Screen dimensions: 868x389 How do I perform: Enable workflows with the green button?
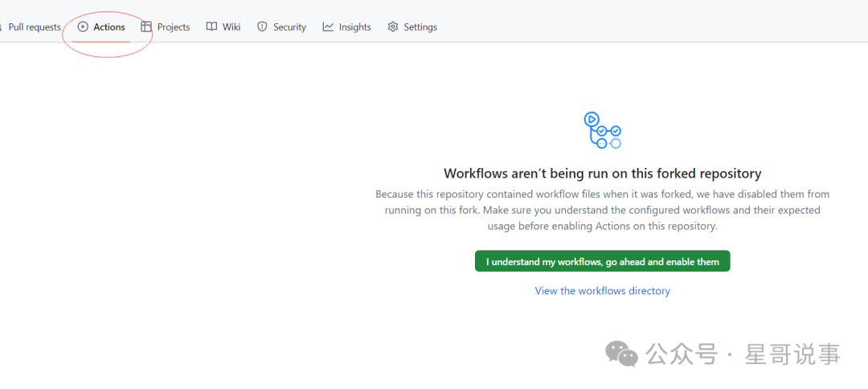pos(602,261)
